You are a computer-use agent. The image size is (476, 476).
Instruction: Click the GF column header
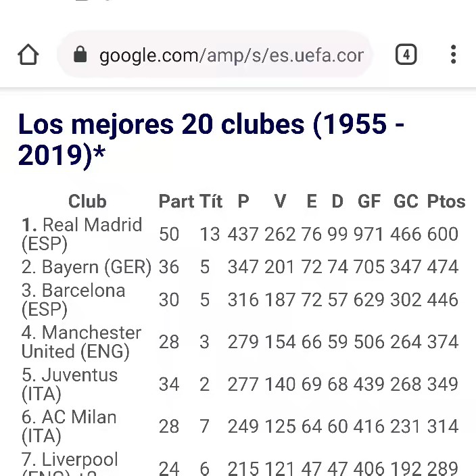point(369,201)
